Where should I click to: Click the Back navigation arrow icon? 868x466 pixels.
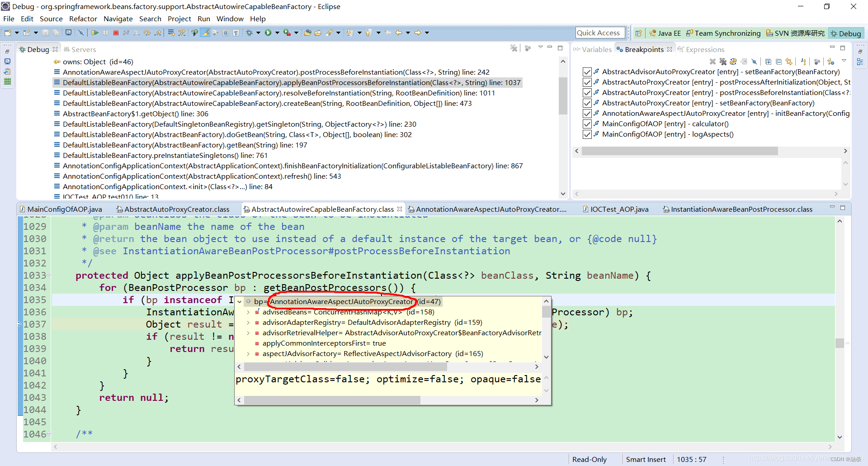click(x=399, y=33)
